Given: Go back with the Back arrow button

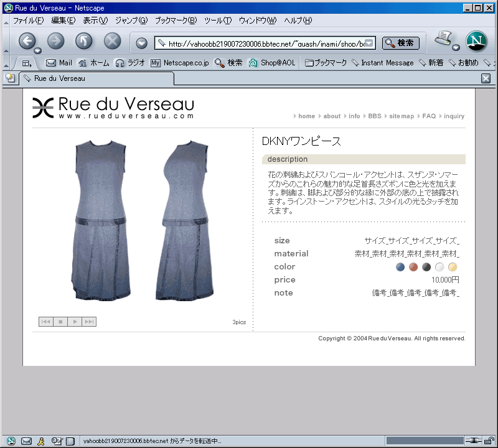Looking at the screenshot, I should click(27, 41).
